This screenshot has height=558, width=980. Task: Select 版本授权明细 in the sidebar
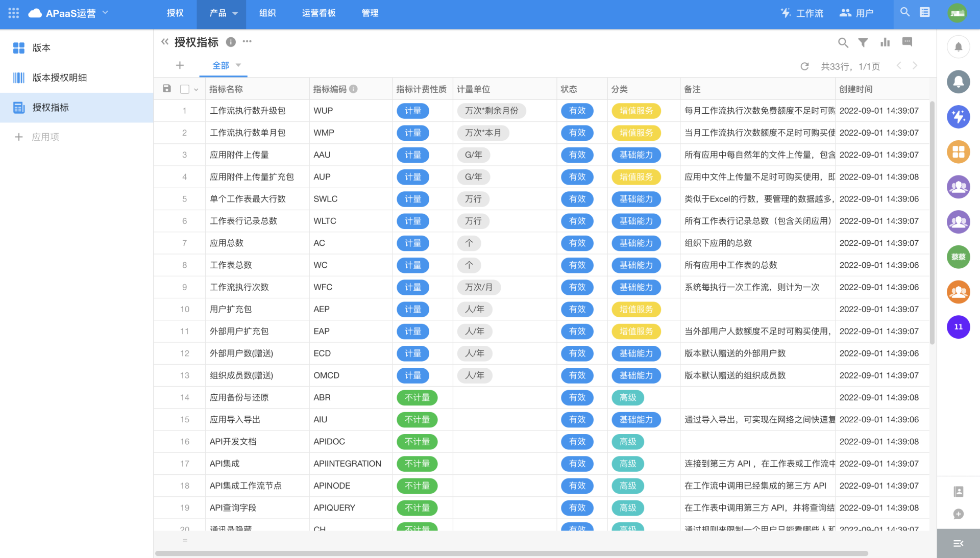59,78
